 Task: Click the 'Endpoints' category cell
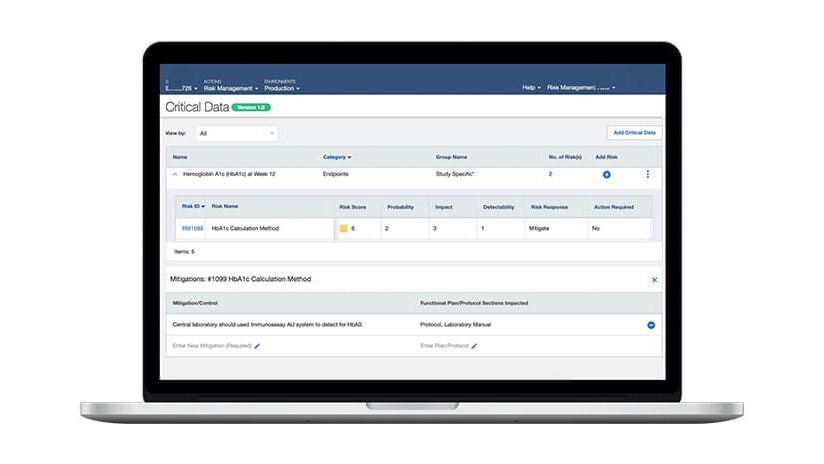click(335, 174)
